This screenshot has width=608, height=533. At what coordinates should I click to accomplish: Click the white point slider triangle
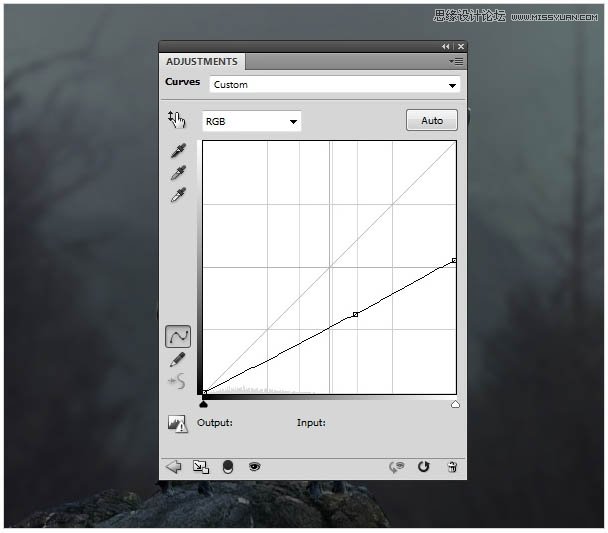[x=455, y=404]
